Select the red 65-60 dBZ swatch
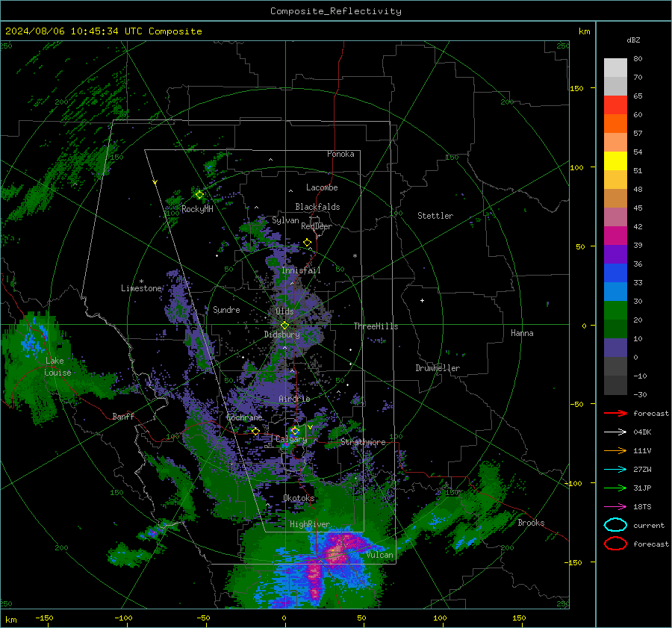The height and width of the screenshot is (628, 672). click(615, 105)
